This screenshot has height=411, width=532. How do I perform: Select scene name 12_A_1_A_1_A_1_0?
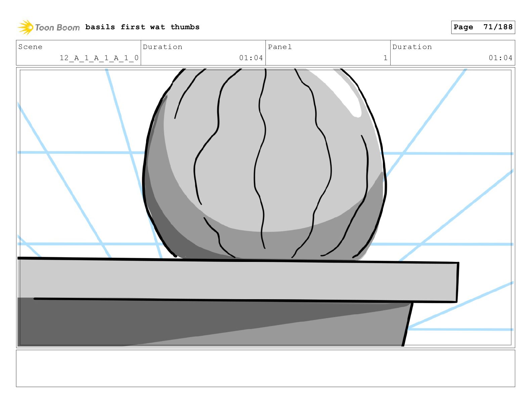pos(99,58)
